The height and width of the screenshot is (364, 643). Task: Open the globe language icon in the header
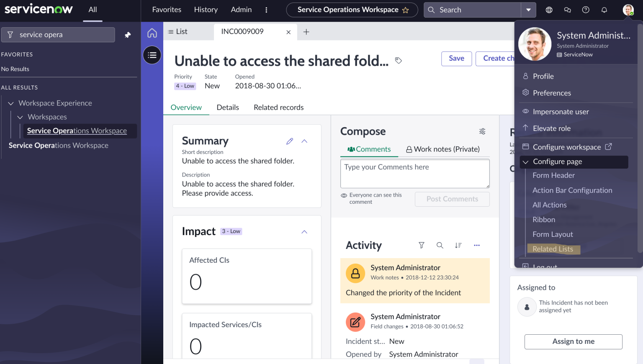[549, 9]
